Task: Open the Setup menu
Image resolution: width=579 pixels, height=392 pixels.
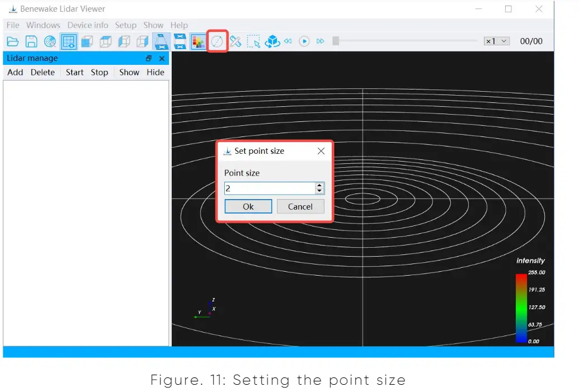Action: coord(125,25)
